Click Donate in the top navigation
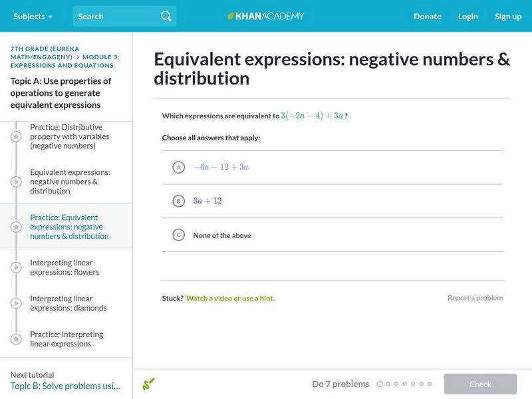The height and width of the screenshot is (399, 532). point(427,16)
